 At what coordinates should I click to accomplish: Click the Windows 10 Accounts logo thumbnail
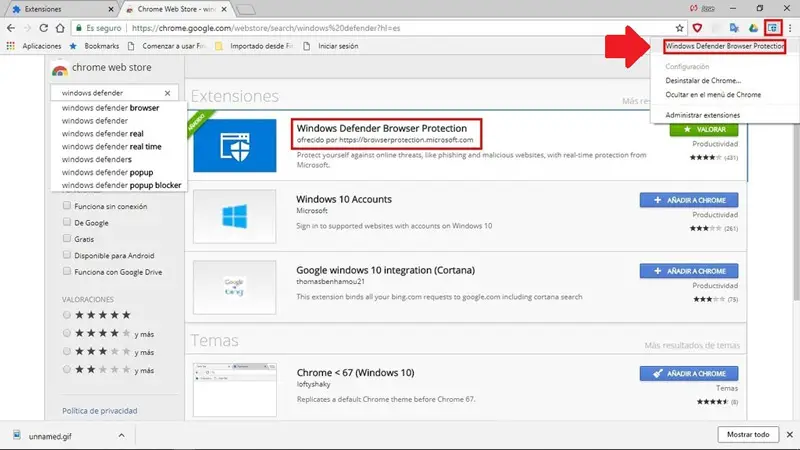tap(235, 216)
